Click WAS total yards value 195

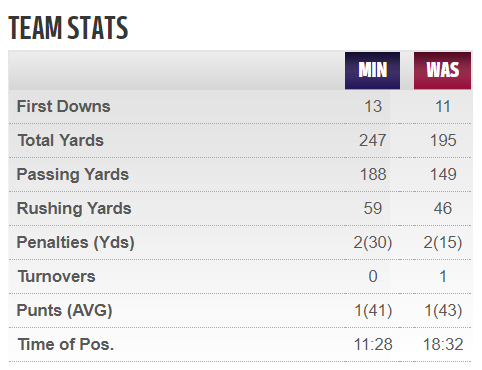[x=443, y=140]
